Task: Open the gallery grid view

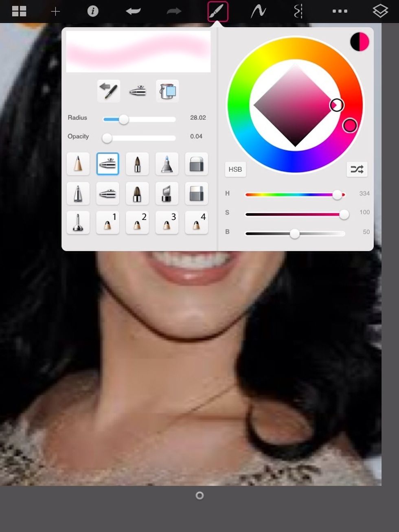Action: click(19, 11)
